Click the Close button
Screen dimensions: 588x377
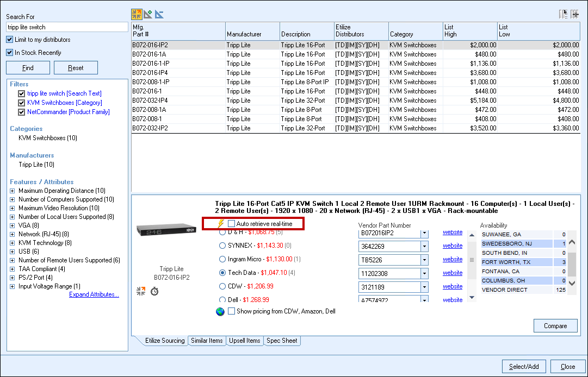coord(568,367)
